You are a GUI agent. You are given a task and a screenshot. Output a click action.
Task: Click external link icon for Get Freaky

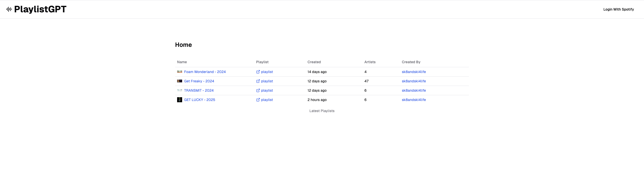(x=258, y=81)
